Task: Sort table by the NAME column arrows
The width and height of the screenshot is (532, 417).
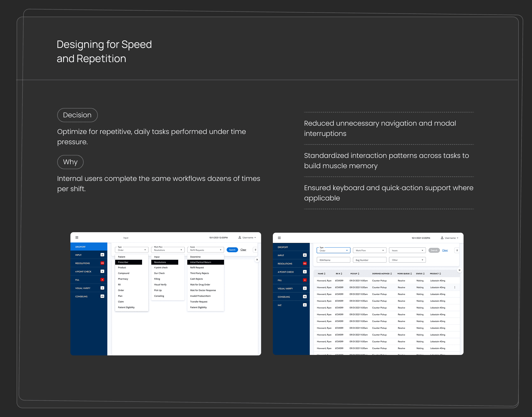Action: point(325,274)
